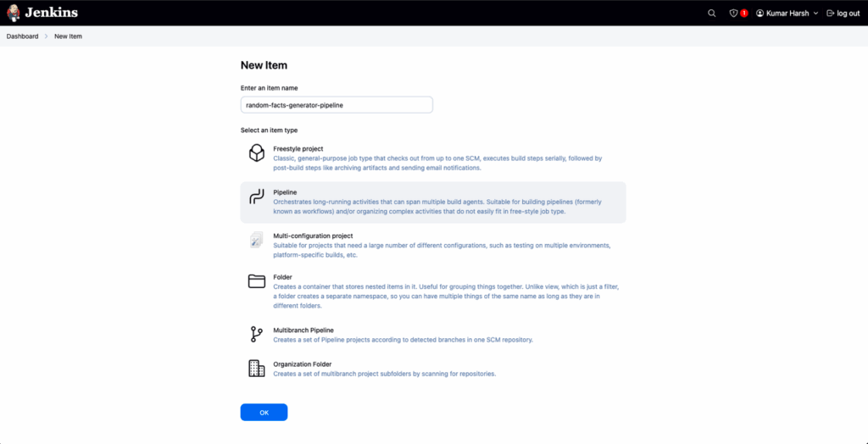The image size is (868, 444).
Task: Click the Freestyle project description text
Action: pos(437,163)
